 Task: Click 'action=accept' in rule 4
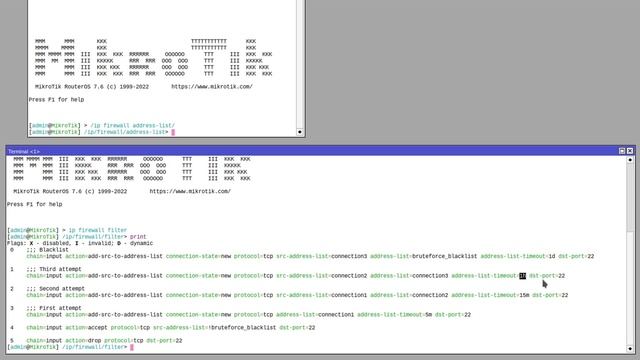point(86,328)
